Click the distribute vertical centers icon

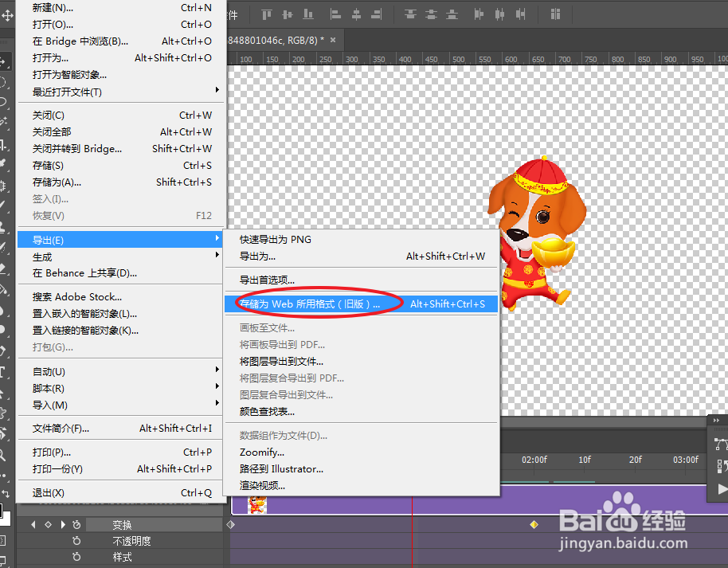click(x=431, y=14)
